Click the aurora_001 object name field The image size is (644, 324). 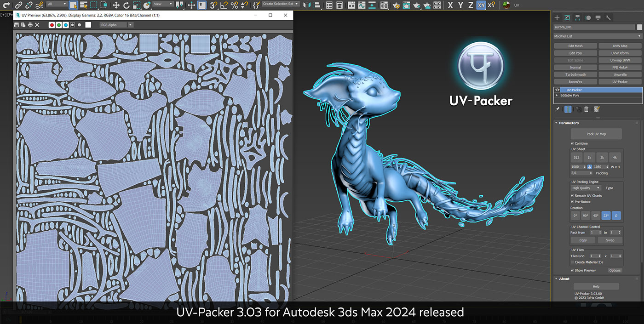point(594,27)
